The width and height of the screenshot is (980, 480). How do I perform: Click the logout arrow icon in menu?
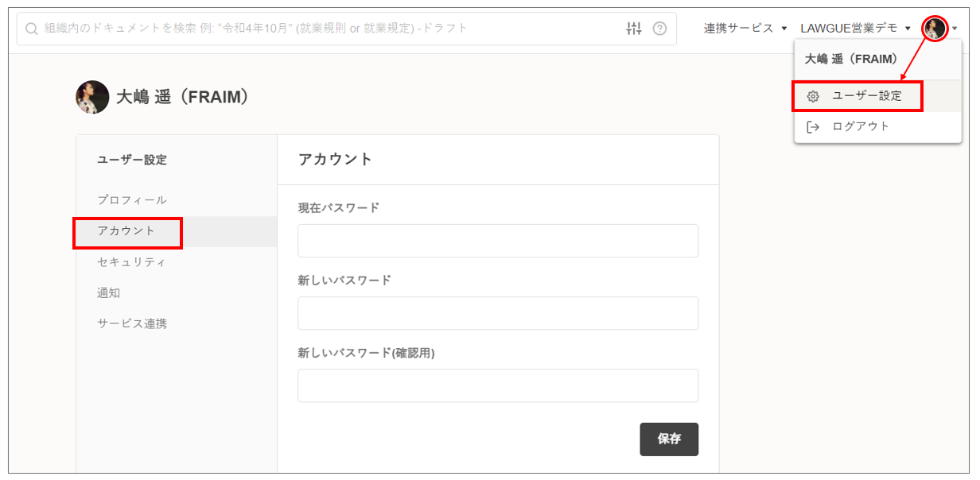[x=813, y=127]
